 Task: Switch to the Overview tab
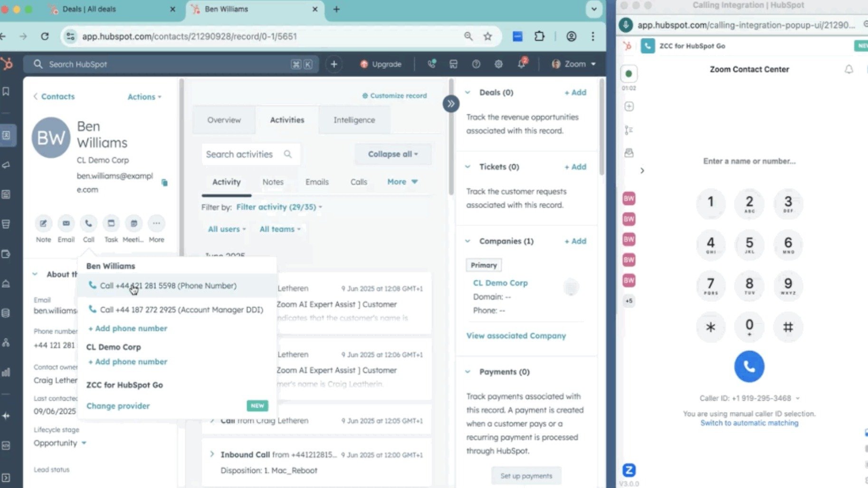coord(224,120)
